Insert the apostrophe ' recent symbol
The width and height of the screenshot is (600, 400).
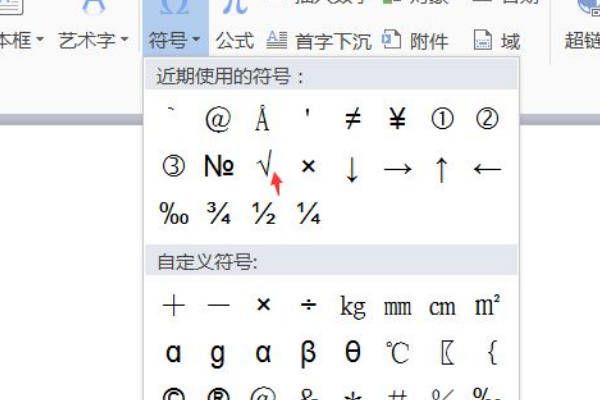click(308, 113)
